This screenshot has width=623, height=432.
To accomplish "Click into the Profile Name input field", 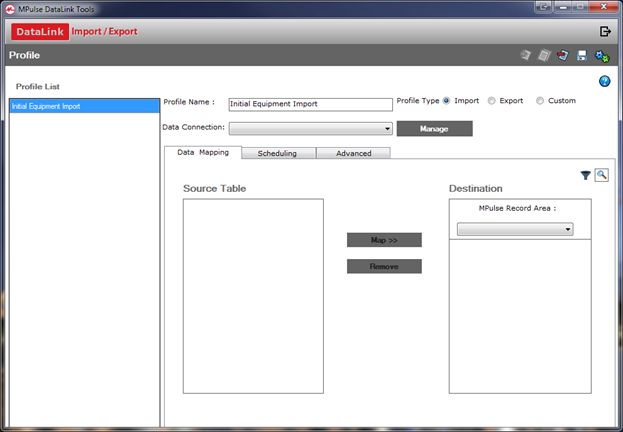I will click(311, 104).
